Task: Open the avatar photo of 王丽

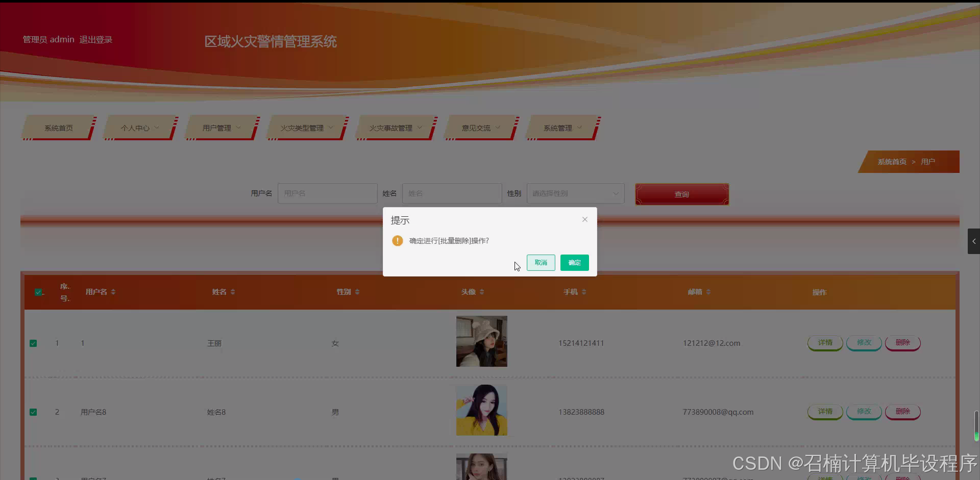Action: [482, 341]
